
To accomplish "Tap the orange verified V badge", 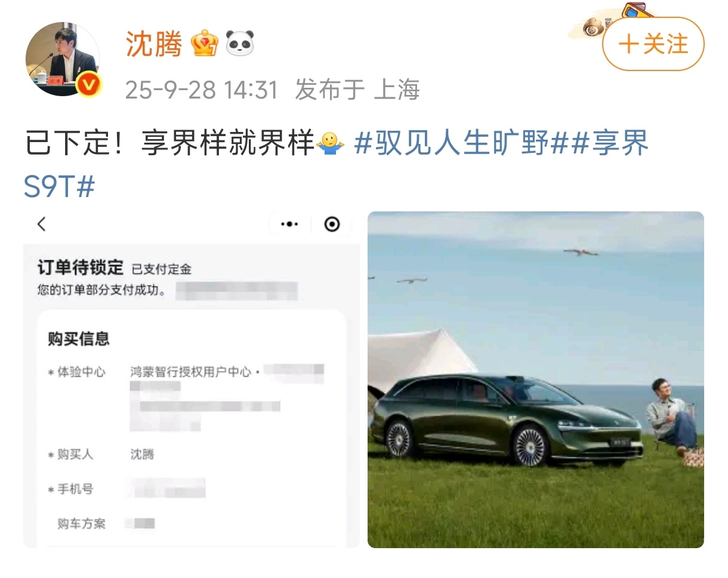I will (x=89, y=85).
